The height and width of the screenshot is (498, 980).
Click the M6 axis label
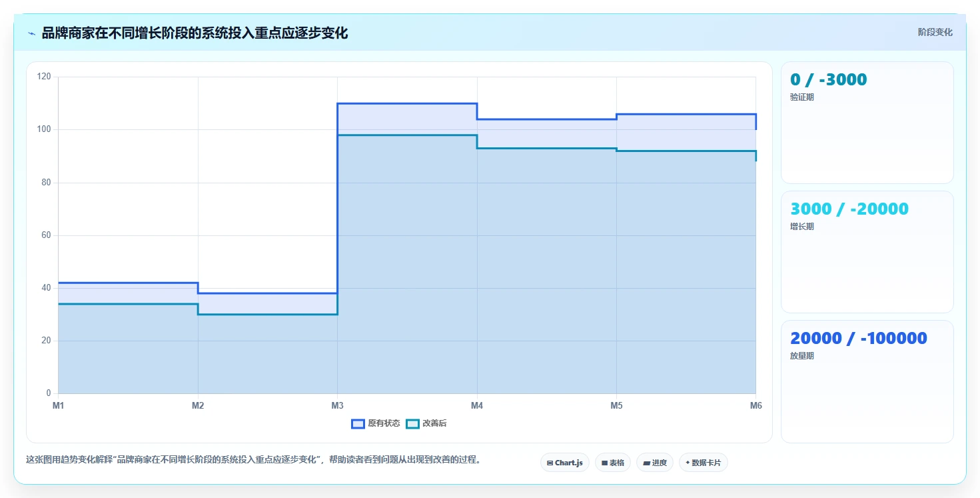point(755,405)
